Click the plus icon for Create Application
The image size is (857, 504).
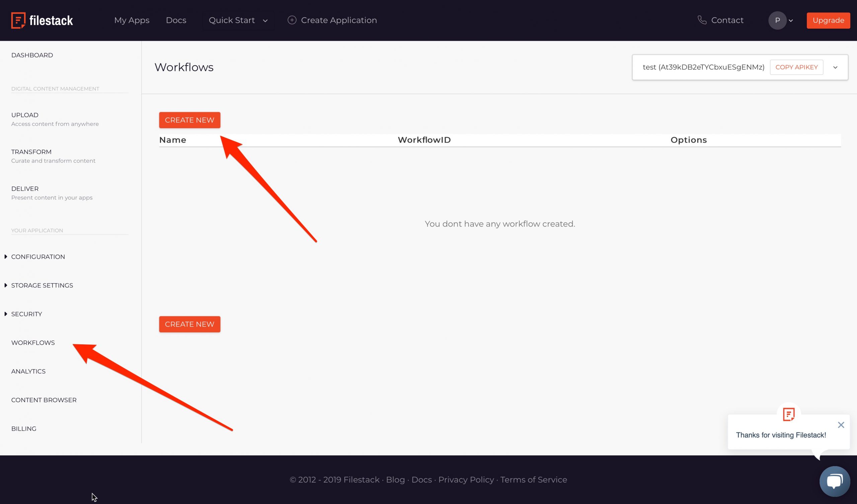pos(292,20)
